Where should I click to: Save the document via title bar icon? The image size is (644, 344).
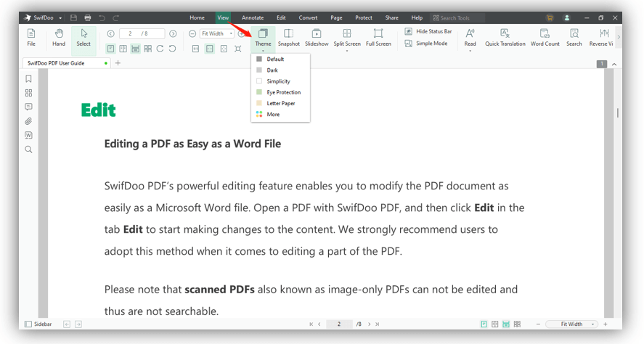[73, 17]
